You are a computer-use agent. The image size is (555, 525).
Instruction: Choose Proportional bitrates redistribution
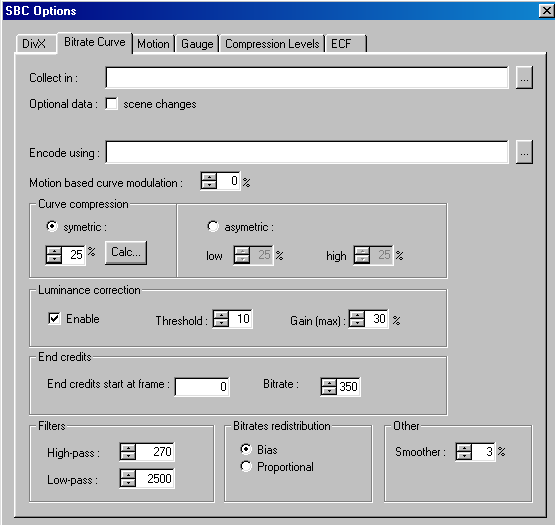246,466
